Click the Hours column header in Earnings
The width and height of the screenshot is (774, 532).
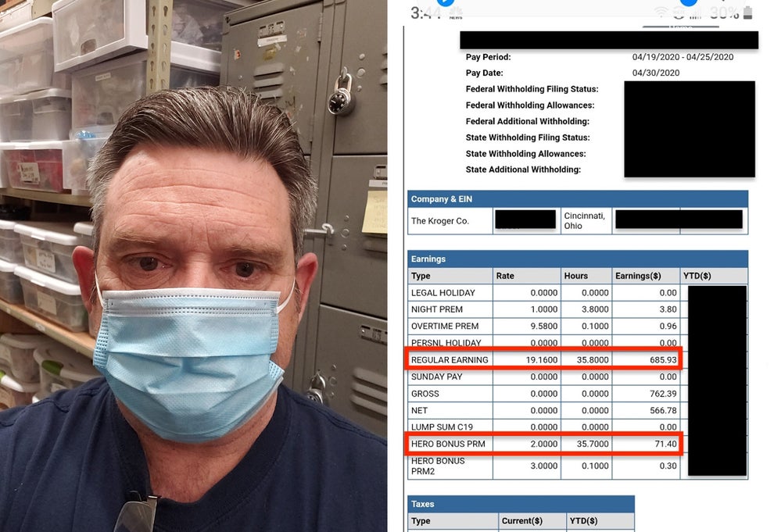pyautogui.click(x=575, y=276)
